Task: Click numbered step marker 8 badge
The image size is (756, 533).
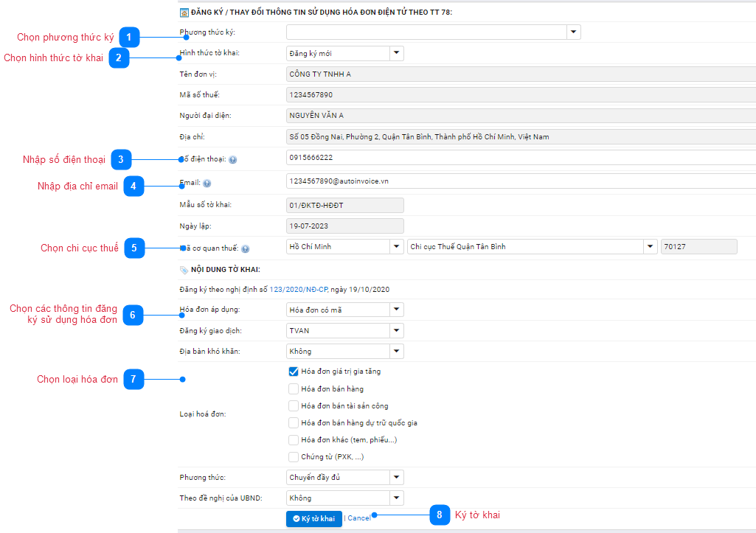Action: coord(439,515)
